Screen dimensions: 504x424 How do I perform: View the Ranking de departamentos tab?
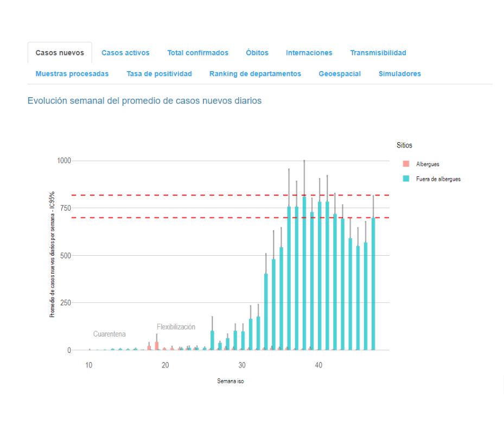[x=255, y=74]
